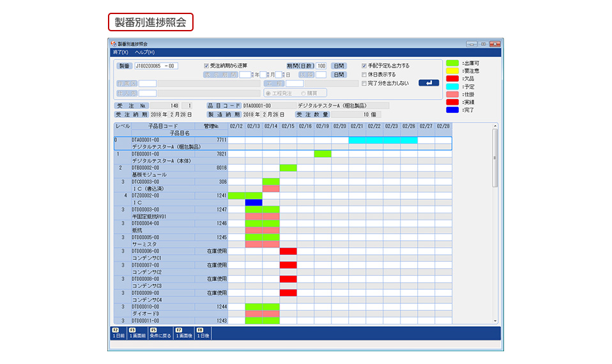Click the 仕入先 code input field
This screenshot has height=364, width=612.
click(x=148, y=93)
